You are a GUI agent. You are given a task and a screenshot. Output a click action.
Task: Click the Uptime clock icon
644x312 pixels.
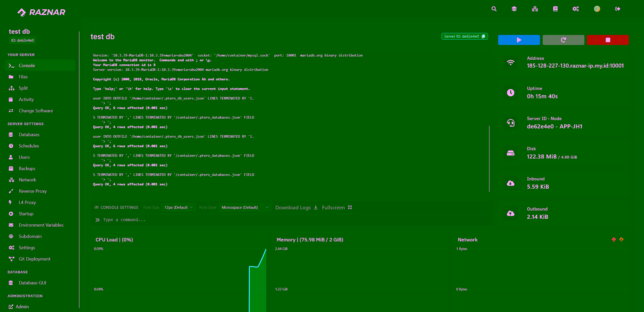(x=510, y=93)
